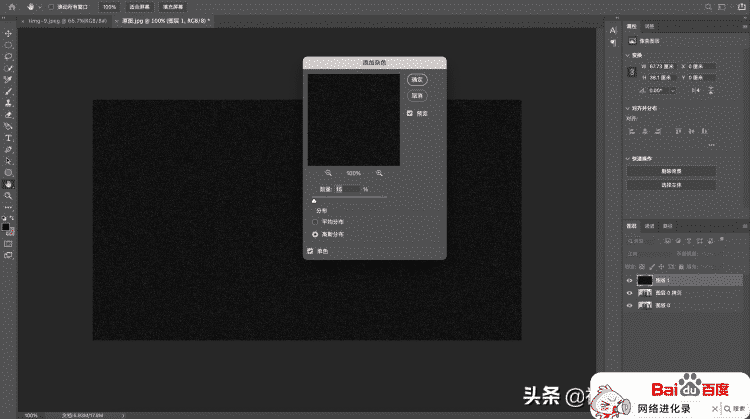Flip horizontally in the Properties panel
Screen dimensions: 750x419
point(696,90)
